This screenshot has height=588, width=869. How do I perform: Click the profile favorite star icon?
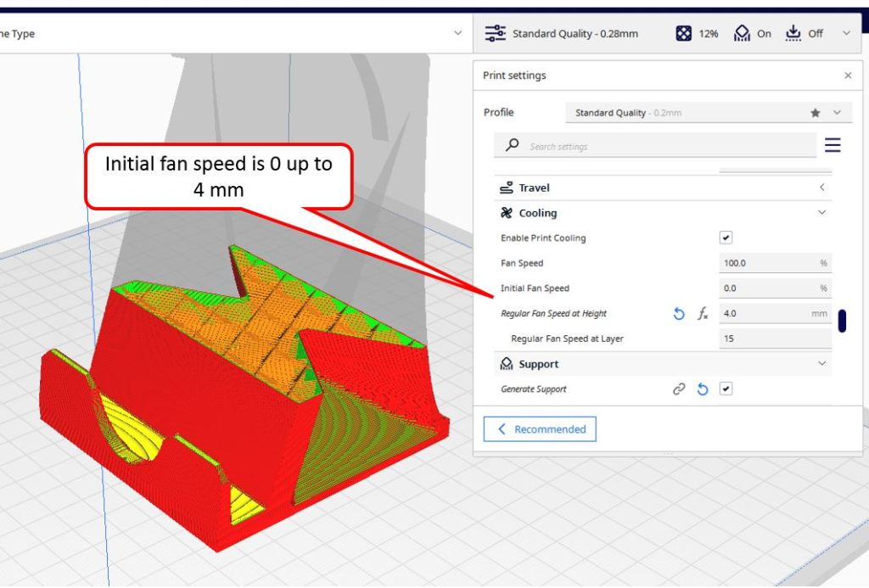(x=816, y=113)
